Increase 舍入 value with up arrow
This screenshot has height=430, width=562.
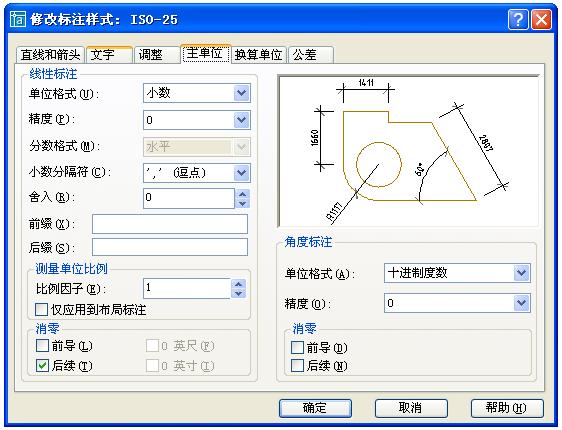click(x=242, y=194)
